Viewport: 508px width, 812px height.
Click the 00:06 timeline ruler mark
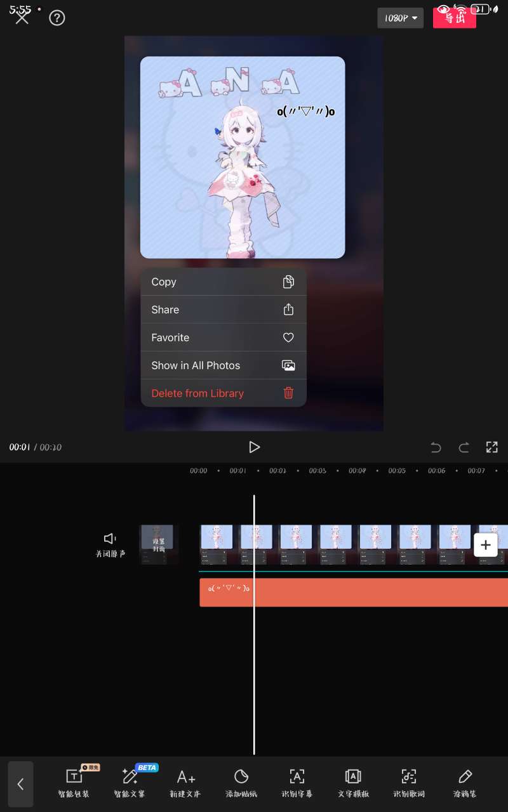point(436,471)
